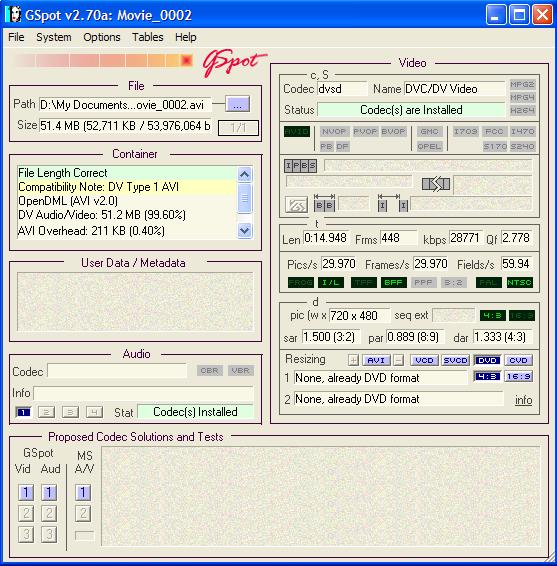Select the SVCD resizing button
557x566 pixels.
click(455, 360)
